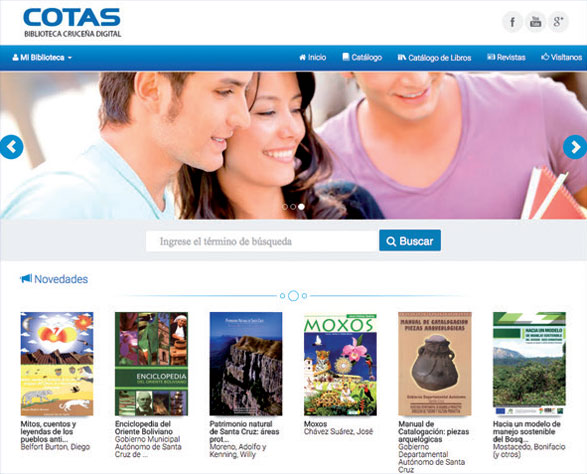
Task: Open the Manual de Catalogación book cover
Action: [435, 364]
